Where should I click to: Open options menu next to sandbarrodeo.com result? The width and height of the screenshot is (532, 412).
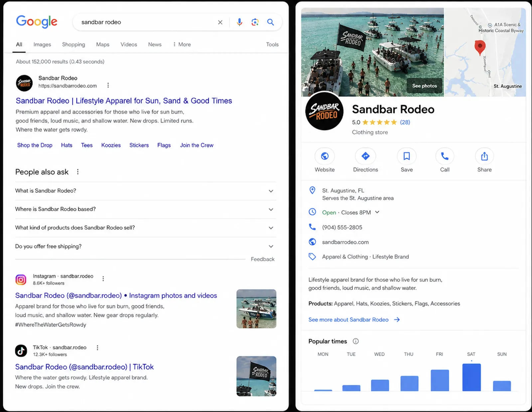(x=108, y=85)
